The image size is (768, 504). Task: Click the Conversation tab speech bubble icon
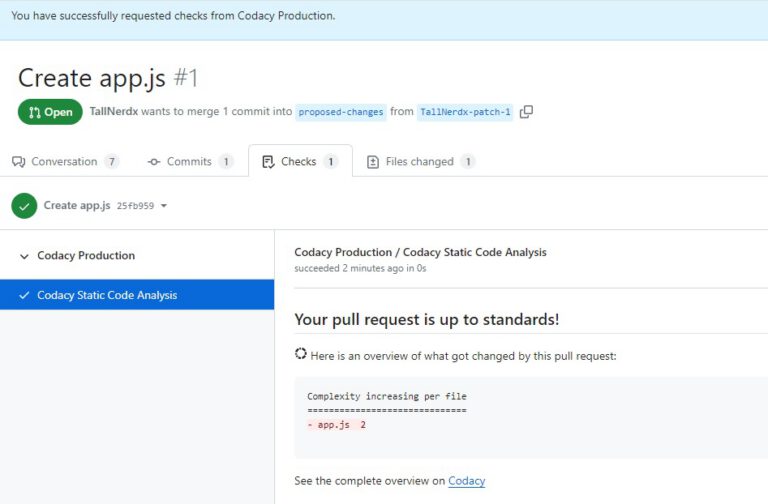click(x=19, y=162)
